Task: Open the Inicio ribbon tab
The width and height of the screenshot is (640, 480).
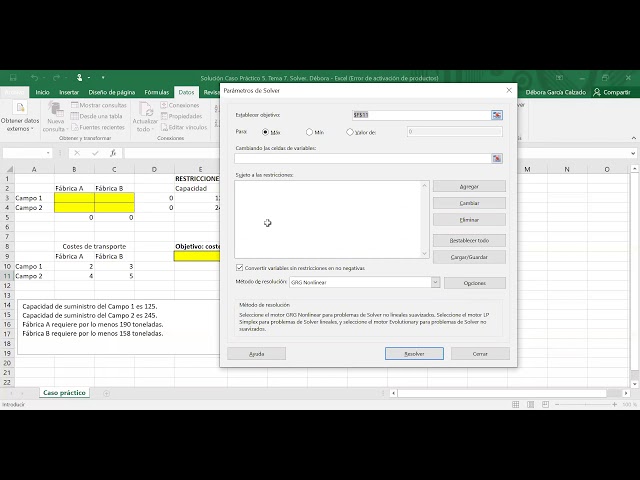Action: pos(42,92)
